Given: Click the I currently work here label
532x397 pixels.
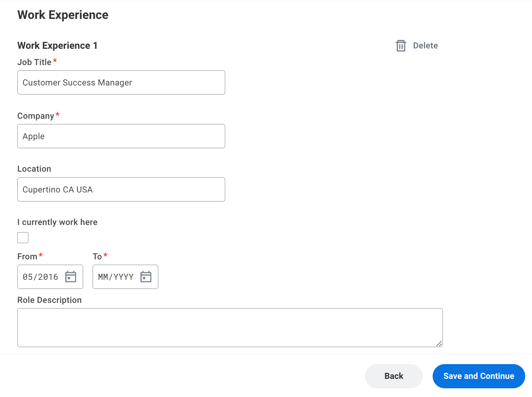Looking at the screenshot, I should click(x=57, y=222).
